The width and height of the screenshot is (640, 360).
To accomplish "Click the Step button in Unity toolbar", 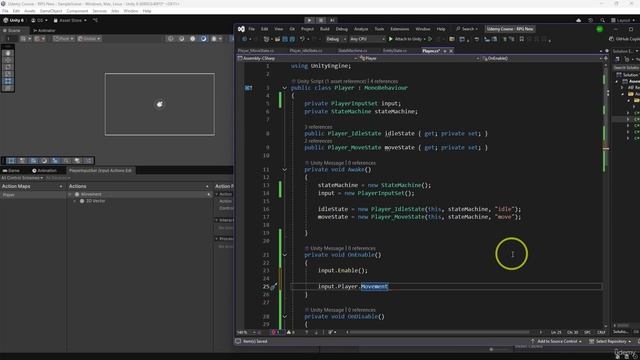I will click(x=332, y=20).
